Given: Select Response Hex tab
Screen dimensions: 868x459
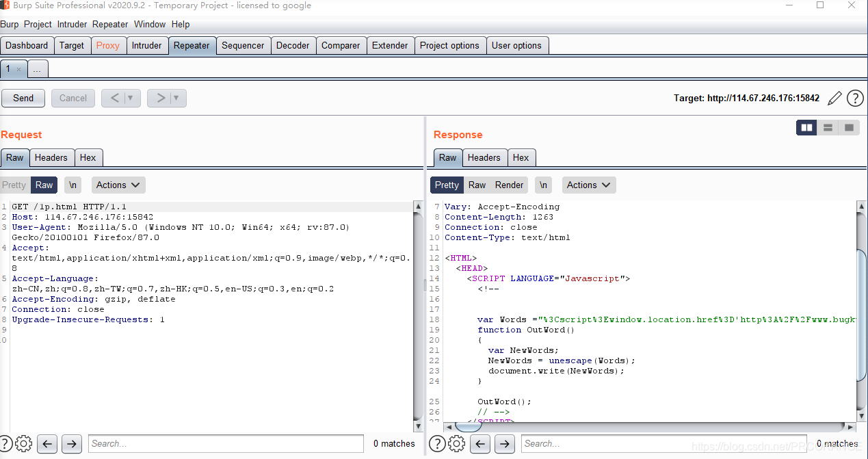Looking at the screenshot, I should click(521, 157).
